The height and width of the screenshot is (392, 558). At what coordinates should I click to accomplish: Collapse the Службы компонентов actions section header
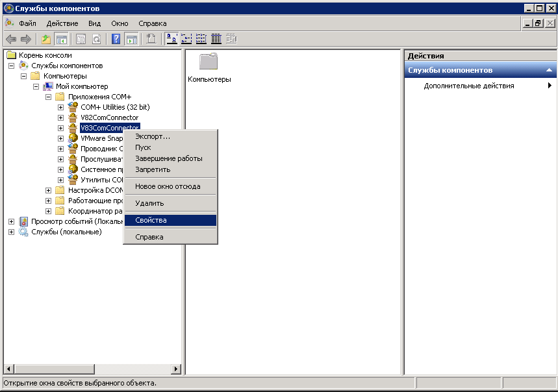coord(549,70)
